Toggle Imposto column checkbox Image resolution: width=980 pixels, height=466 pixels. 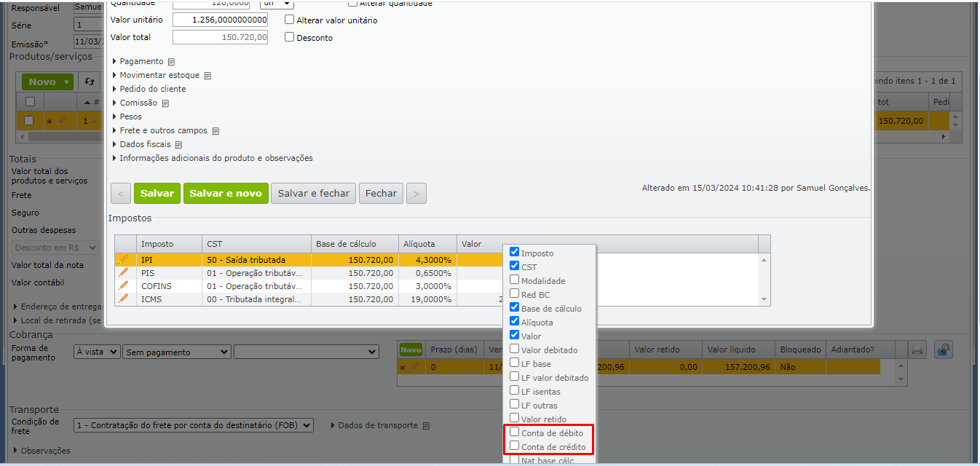click(514, 253)
